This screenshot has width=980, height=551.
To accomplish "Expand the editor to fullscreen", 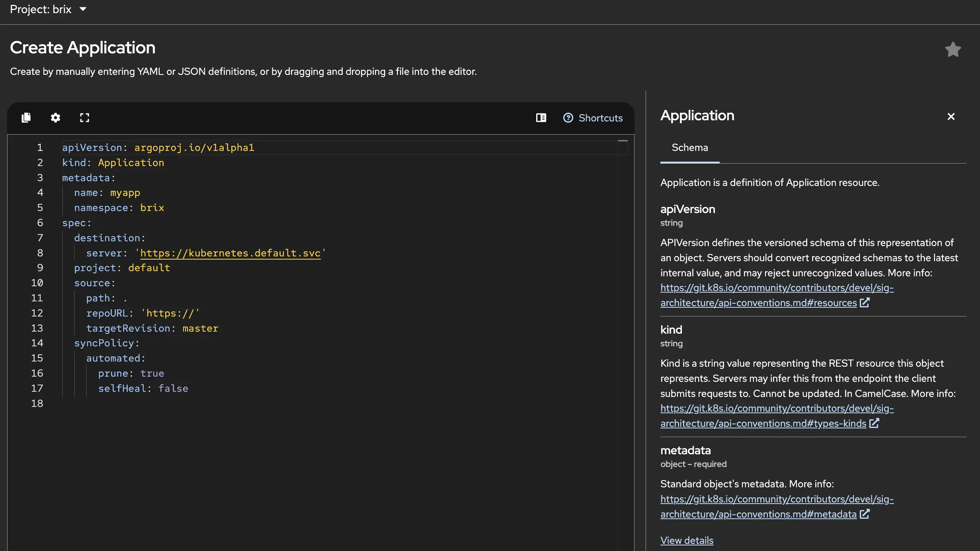I will click(84, 117).
